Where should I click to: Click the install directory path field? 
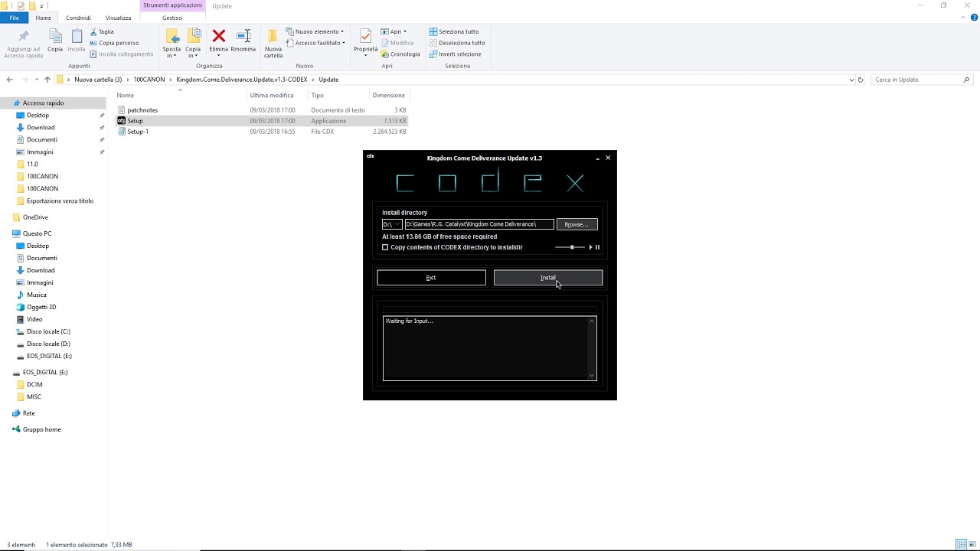[x=479, y=224]
